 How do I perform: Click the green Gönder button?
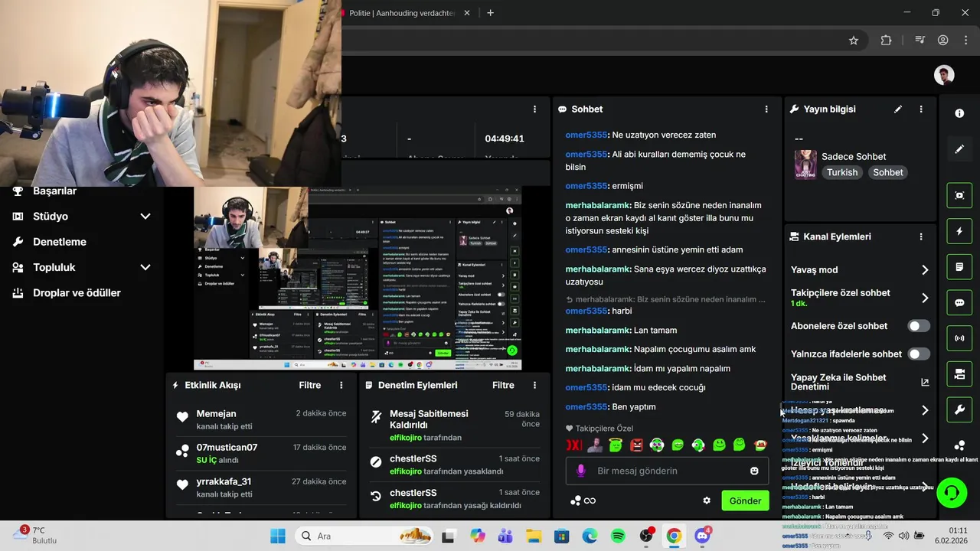(745, 500)
